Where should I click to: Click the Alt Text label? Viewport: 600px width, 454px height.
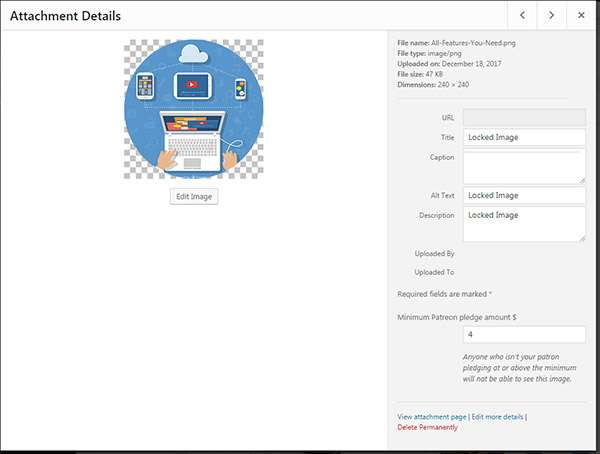(442, 196)
